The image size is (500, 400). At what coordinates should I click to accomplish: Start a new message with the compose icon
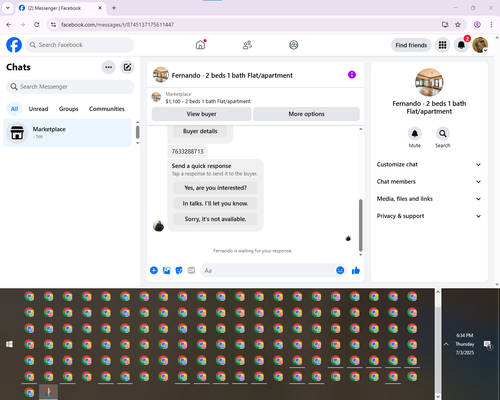tap(127, 67)
